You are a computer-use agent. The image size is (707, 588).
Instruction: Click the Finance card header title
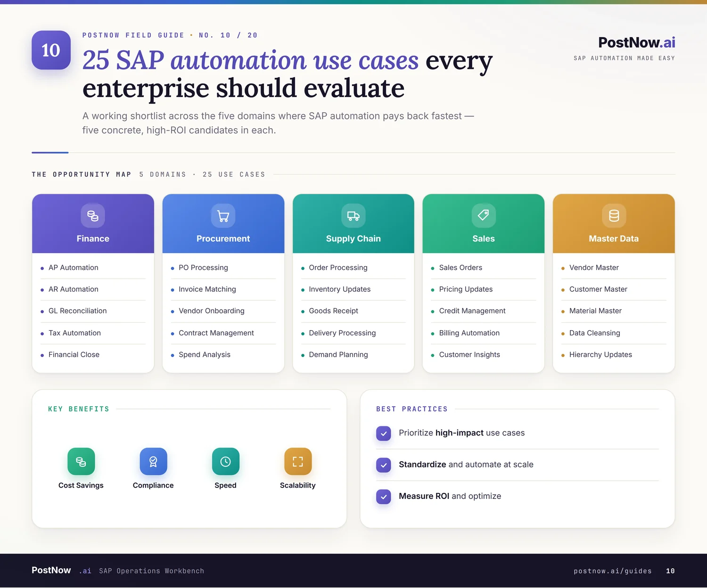pos(93,239)
